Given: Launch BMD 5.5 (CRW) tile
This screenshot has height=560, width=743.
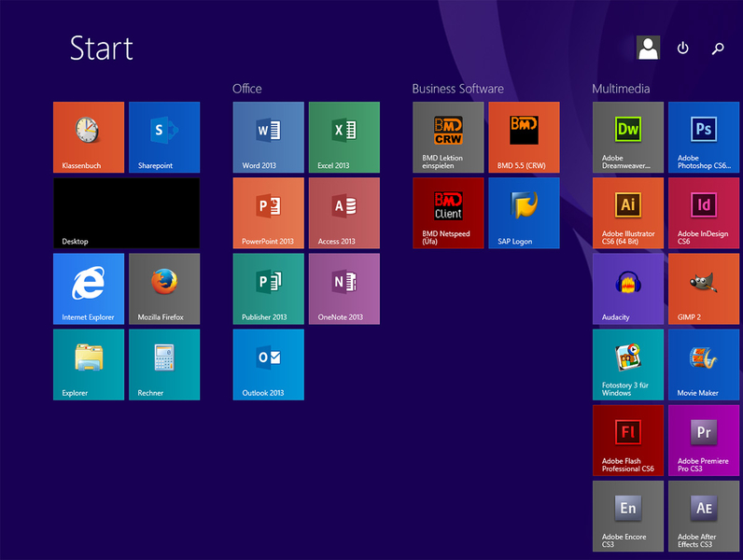Looking at the screenshot, I should coord(524,137).
